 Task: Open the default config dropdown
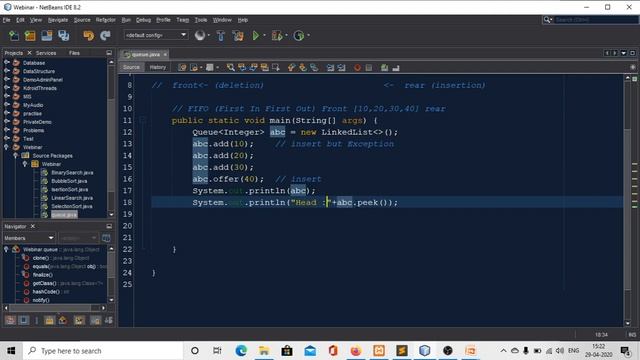click(x=156, y=35)
